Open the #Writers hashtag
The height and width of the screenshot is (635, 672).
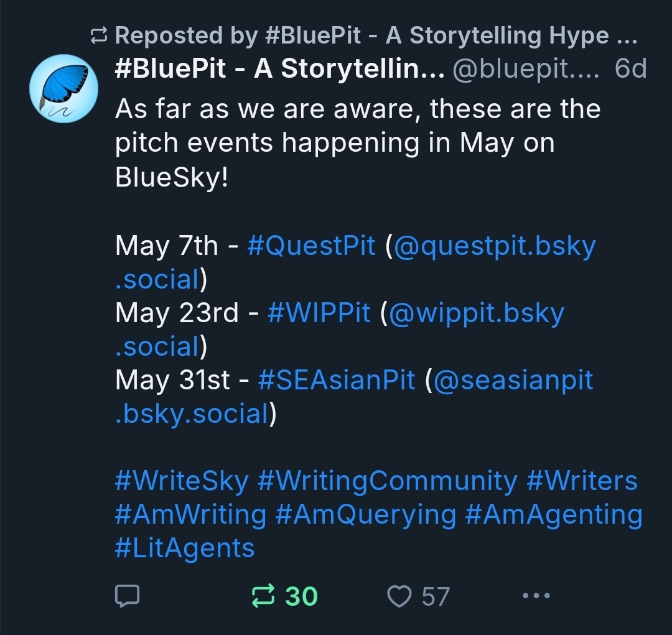[x=582, y=481]
